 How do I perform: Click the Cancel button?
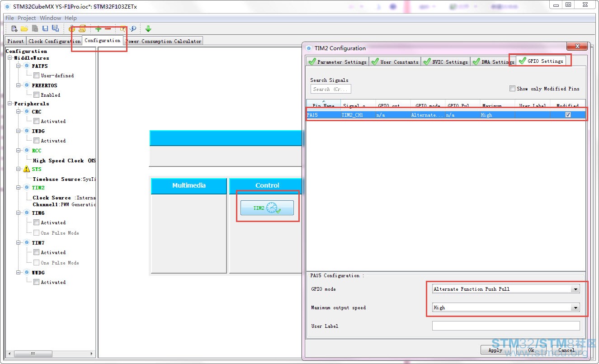[566, 350]
